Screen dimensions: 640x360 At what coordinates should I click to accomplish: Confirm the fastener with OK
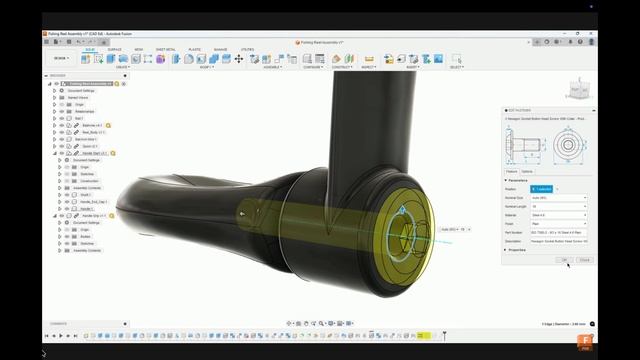(x=565, y=260)
